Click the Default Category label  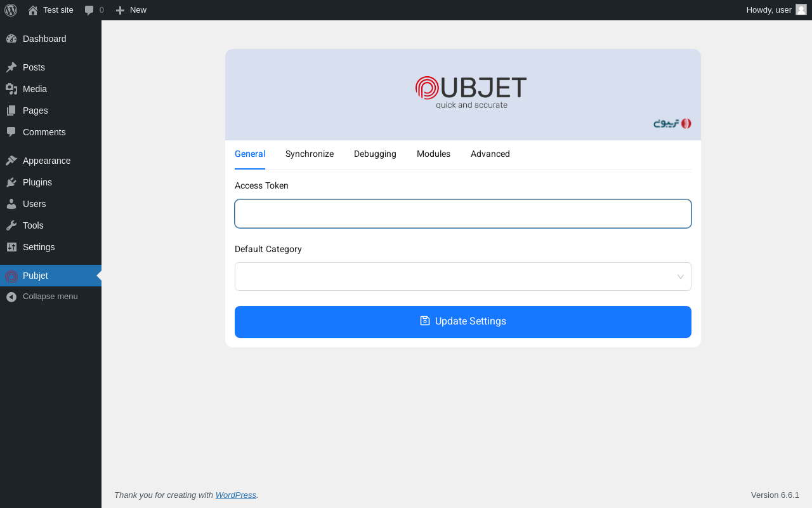(268, 249)
